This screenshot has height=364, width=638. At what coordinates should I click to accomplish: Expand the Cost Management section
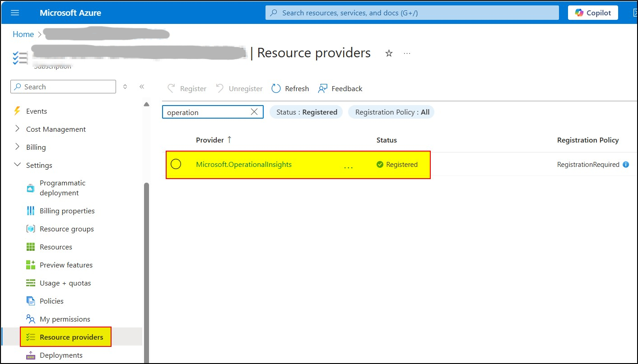point(17,129)
